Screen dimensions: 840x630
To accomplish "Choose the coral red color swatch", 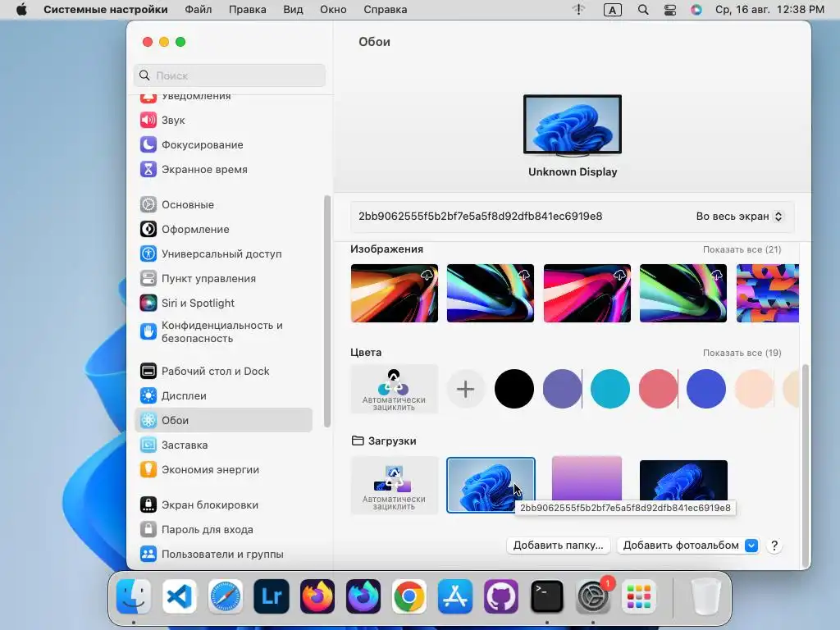I will [x=658, y=389].
